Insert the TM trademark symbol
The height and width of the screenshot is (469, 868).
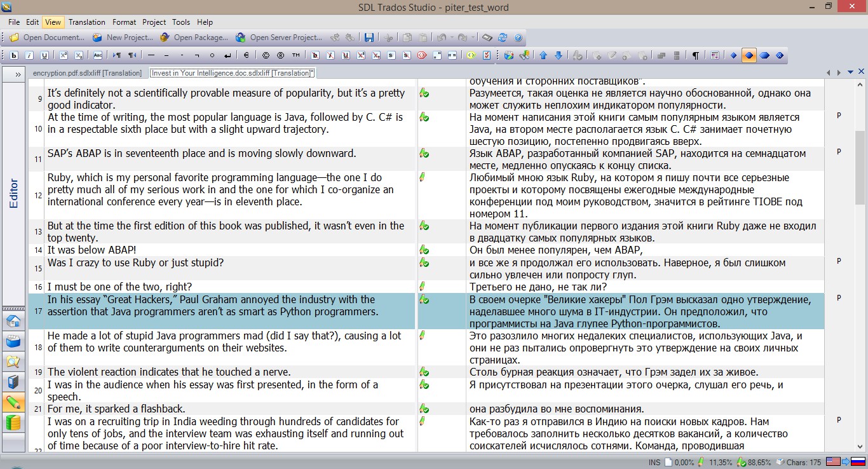click(x=295, y=55)
